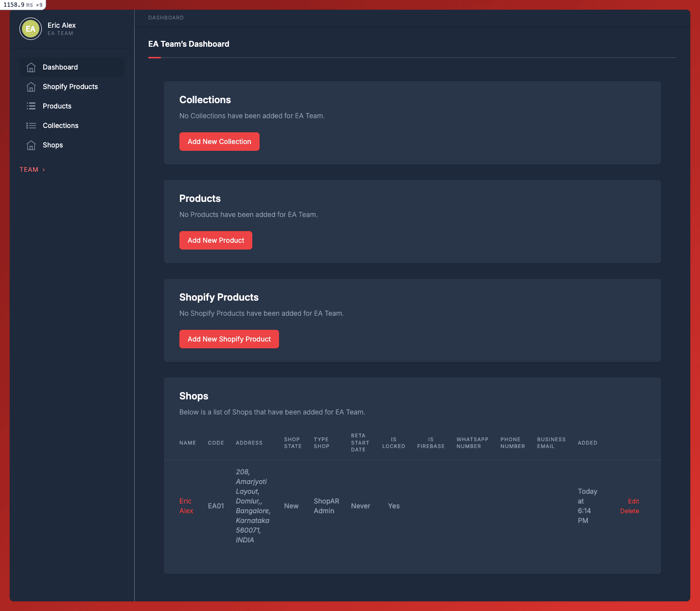Click the Dashboard home icon in sidebar

[31, 67]
